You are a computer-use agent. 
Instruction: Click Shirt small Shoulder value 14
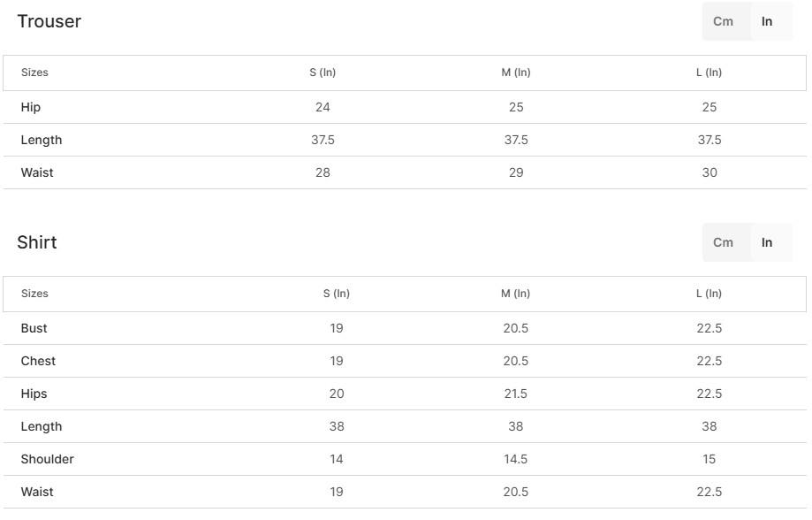(x=337, y=459)
